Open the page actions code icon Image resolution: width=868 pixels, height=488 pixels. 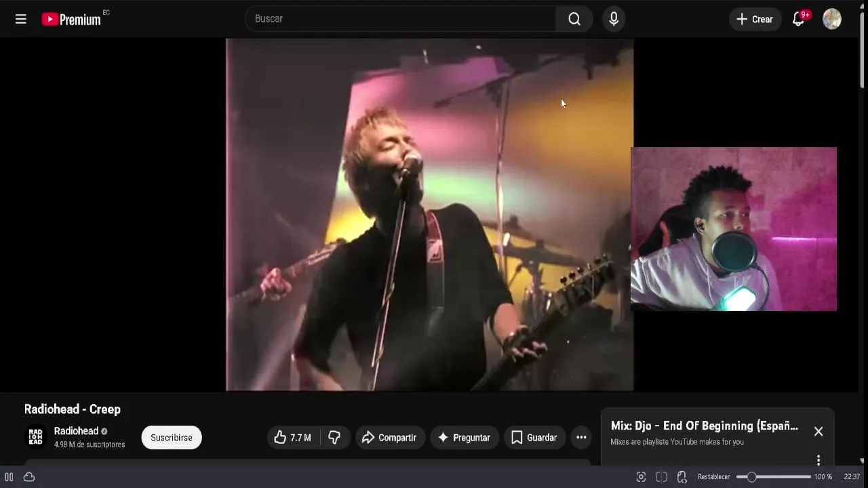682,477
